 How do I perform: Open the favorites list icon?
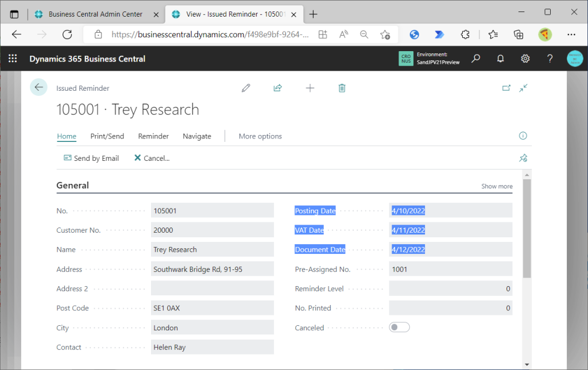[493, 34]
